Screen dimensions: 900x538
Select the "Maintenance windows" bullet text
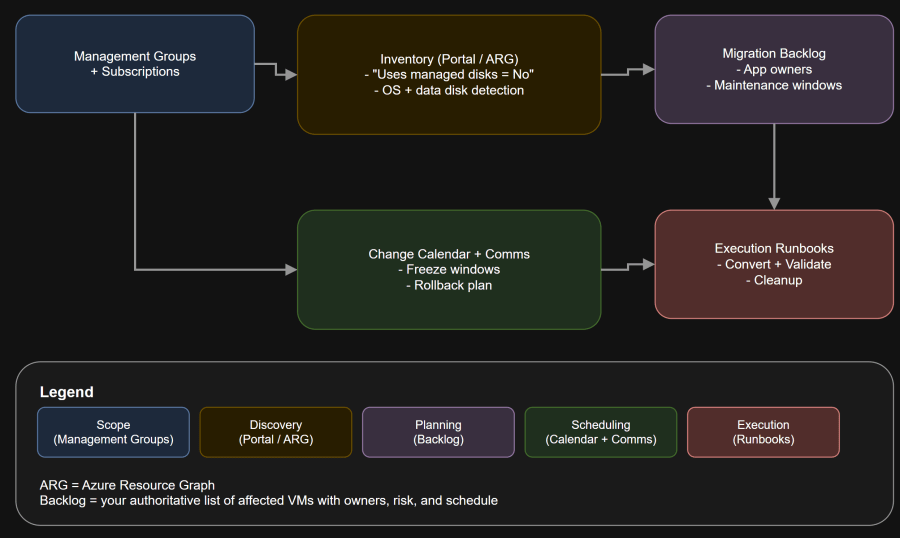point(773,85)
